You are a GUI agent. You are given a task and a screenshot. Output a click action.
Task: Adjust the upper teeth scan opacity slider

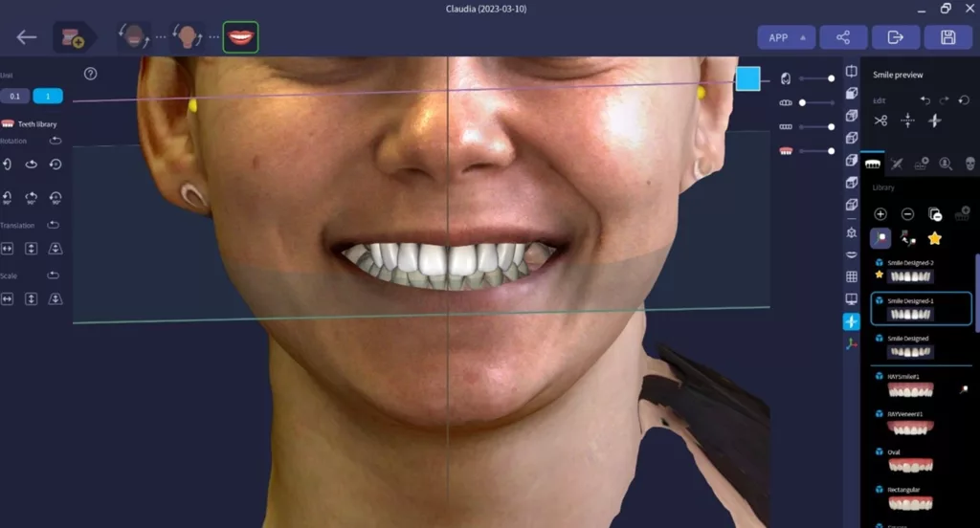click(816, 102)
